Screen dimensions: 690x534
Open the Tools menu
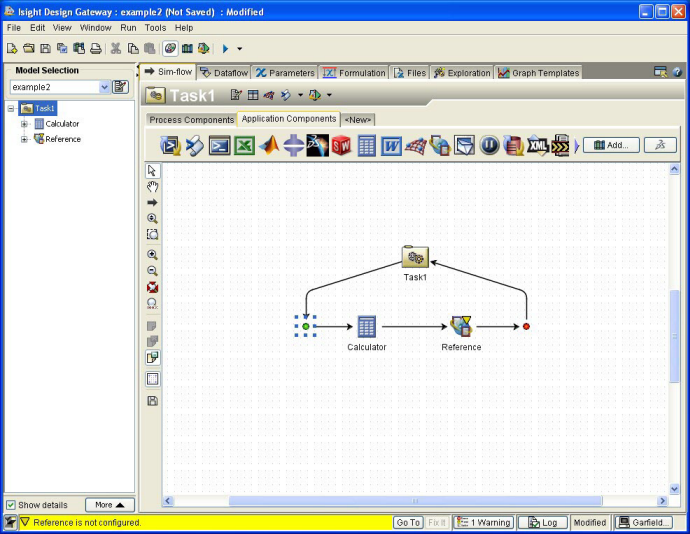155,28
